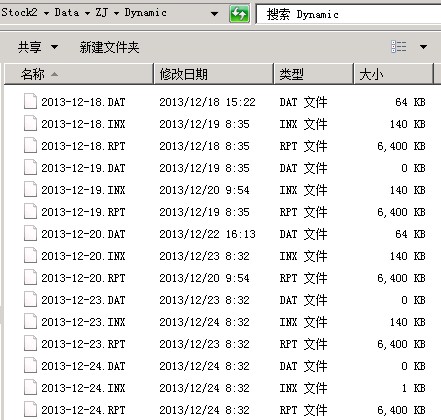
Task: Select file name 2013-12-18.DAT
Action: tap(83, 102)
